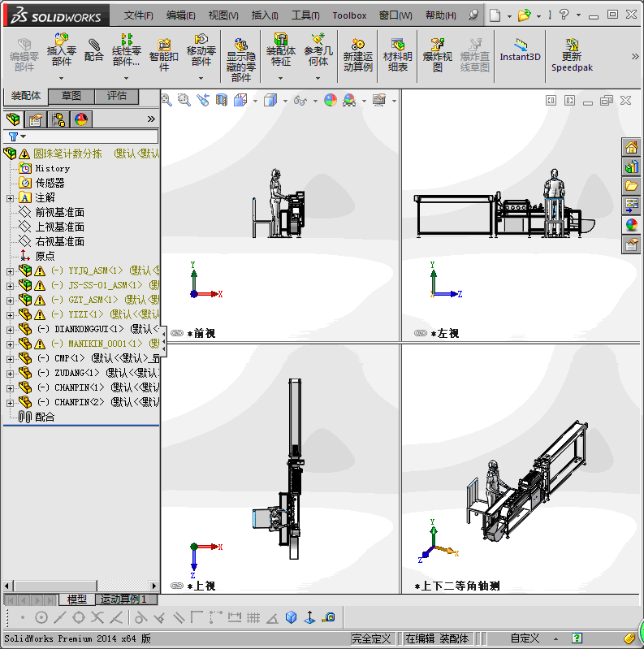Click Update Speedpak (更新 Speedpak) tool
Image resolution: width=644 pixels, height=649 pixels.
point(572,54)
